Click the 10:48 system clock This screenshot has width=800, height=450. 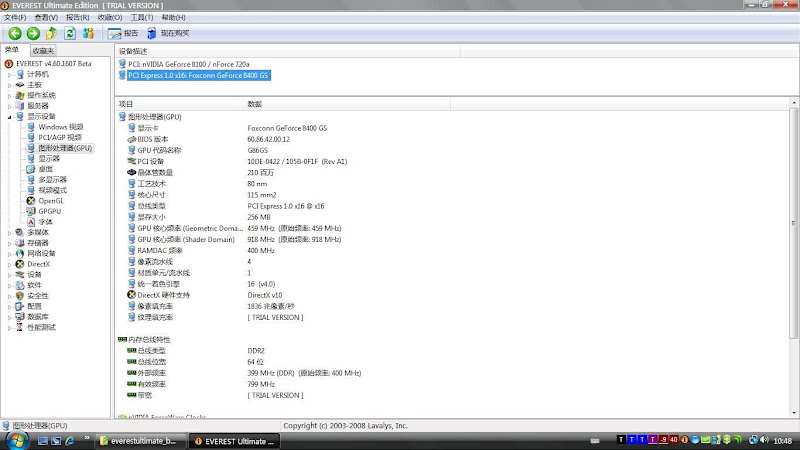tap(783, 441)
